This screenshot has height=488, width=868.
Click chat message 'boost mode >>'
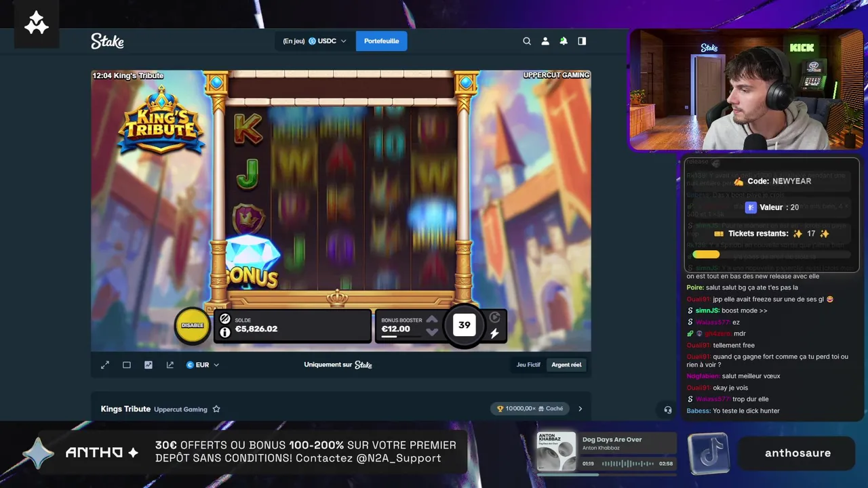click(744, 310)
